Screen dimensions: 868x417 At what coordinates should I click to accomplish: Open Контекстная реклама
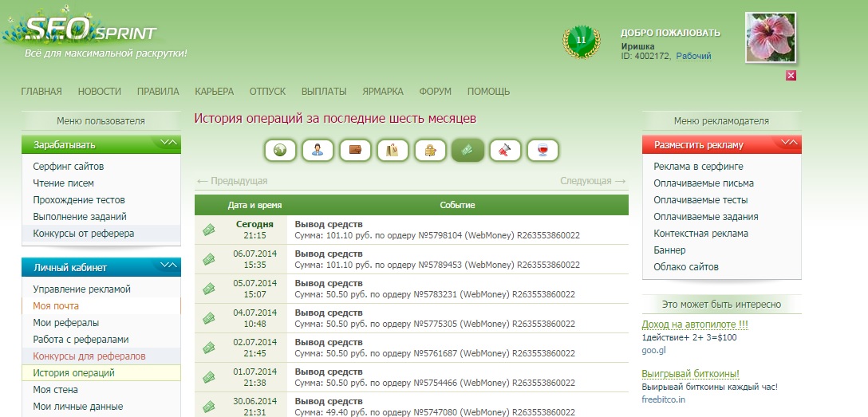click(700, 234)
